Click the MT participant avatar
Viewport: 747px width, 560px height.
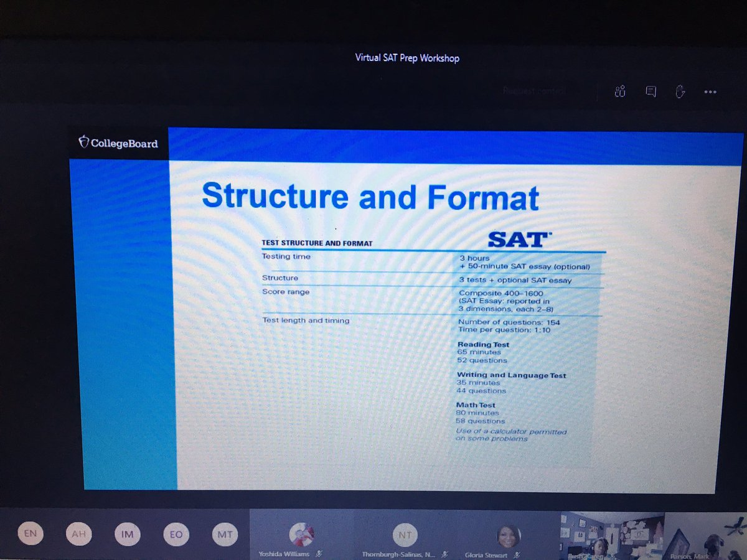224,534
